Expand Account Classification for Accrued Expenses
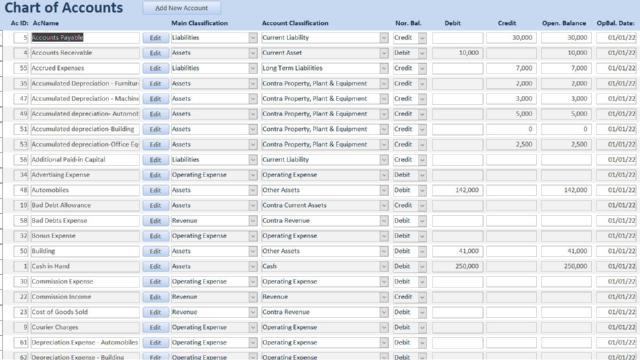 tap(384, 68)
